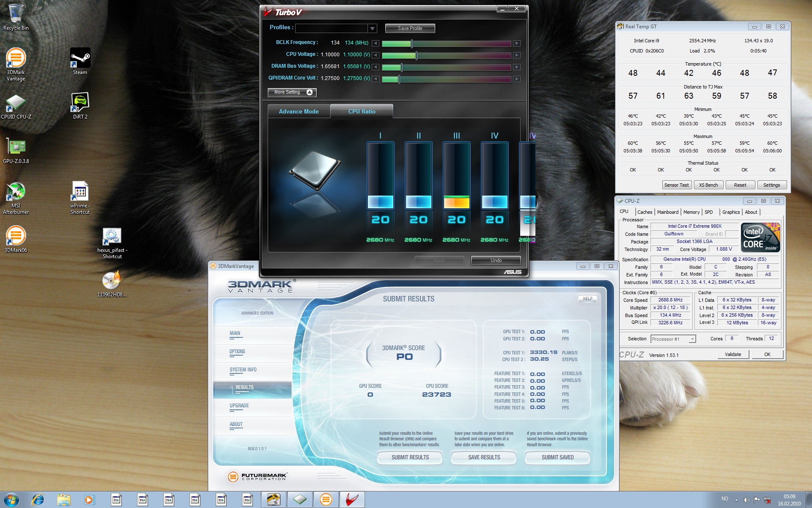
Task: Click SAVE RESULTS in 3DMark Vantage
Action: [484, 458]
